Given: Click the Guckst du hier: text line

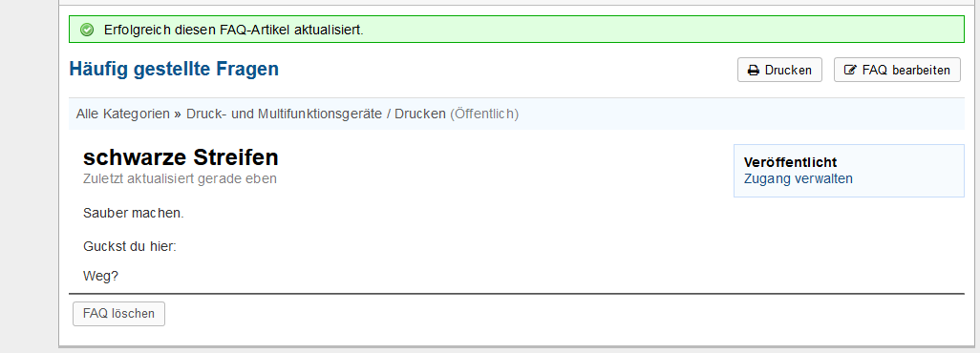Looking at the screenshot, I should click(x=130, y=246).
